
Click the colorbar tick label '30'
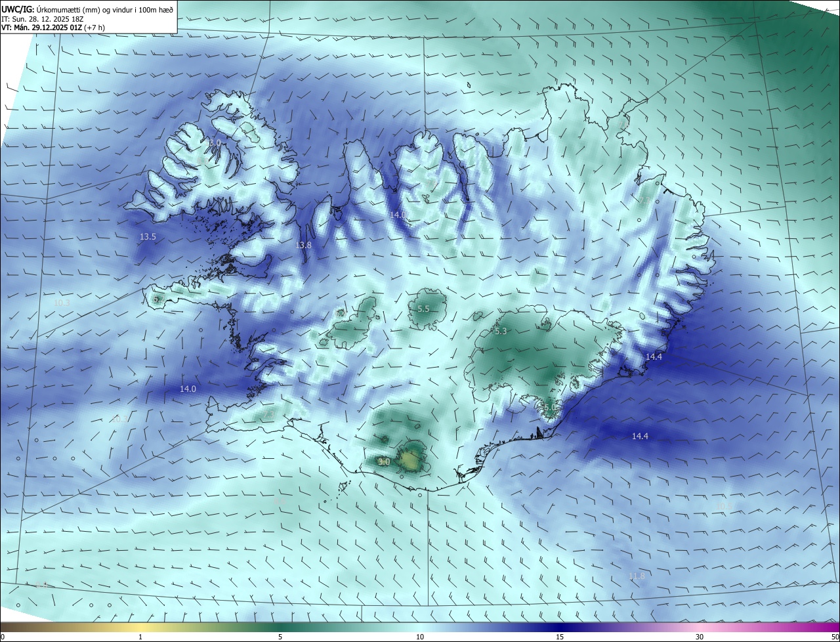pyautogui.click(x=700, y=637)
